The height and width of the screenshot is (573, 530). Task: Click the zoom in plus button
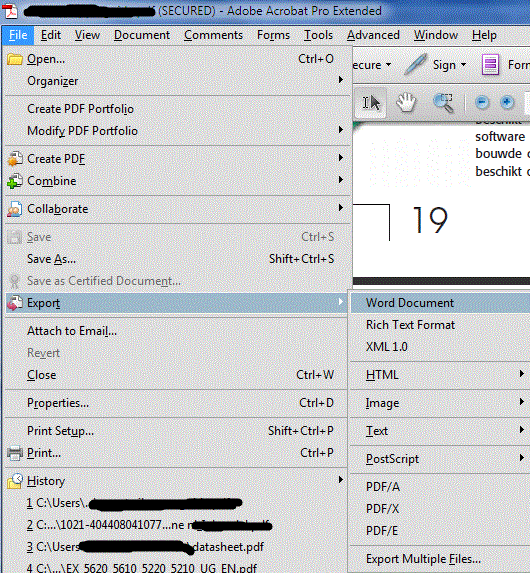[x=507, y=102]
